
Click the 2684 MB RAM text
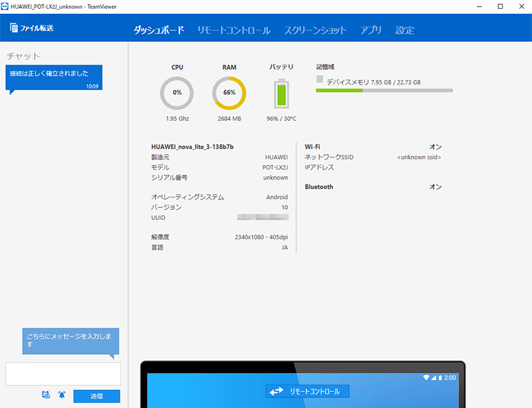(x=229, y=118)
